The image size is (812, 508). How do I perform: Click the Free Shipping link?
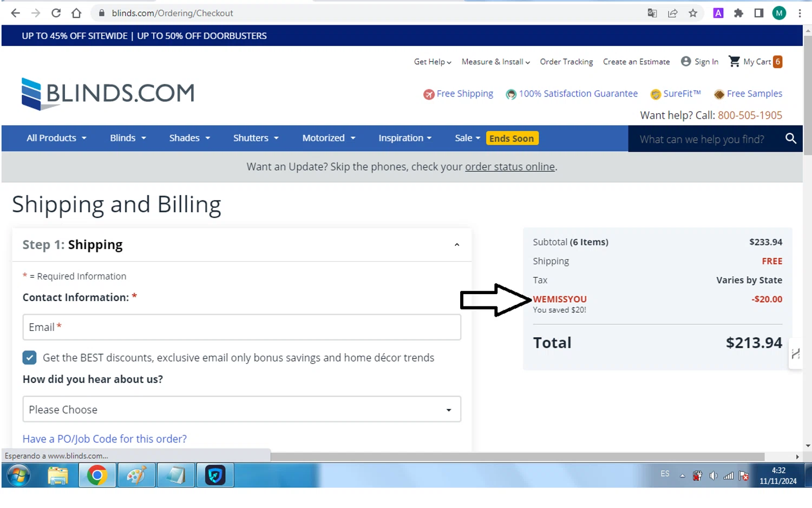[x=459, y=94]
